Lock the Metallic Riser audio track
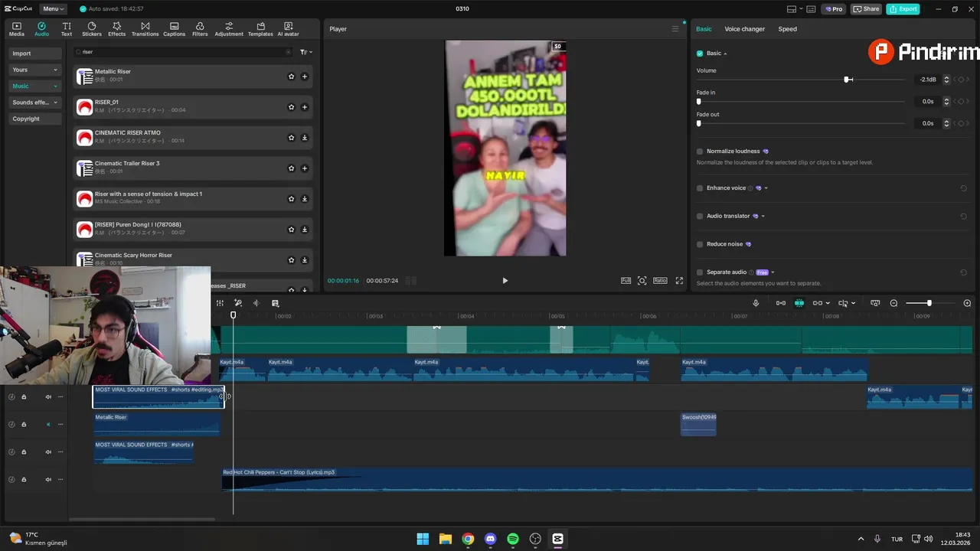This screenshot has width=980, height=551. 24,424
